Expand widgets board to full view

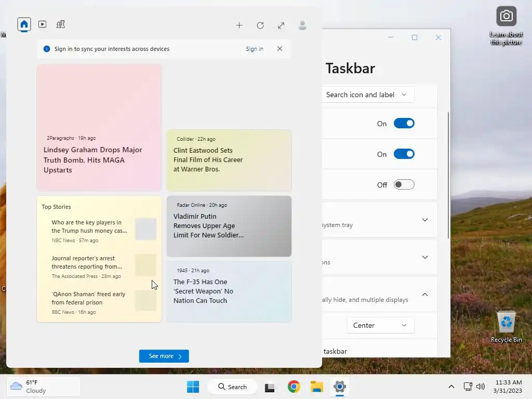pyautogui.click(x=281, y=25)
